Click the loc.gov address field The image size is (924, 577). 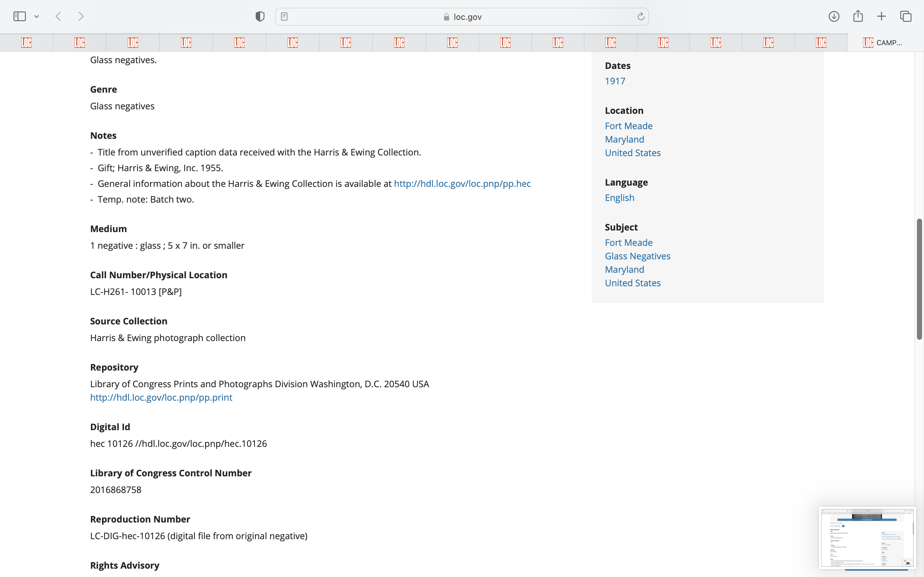coord(462,17)
